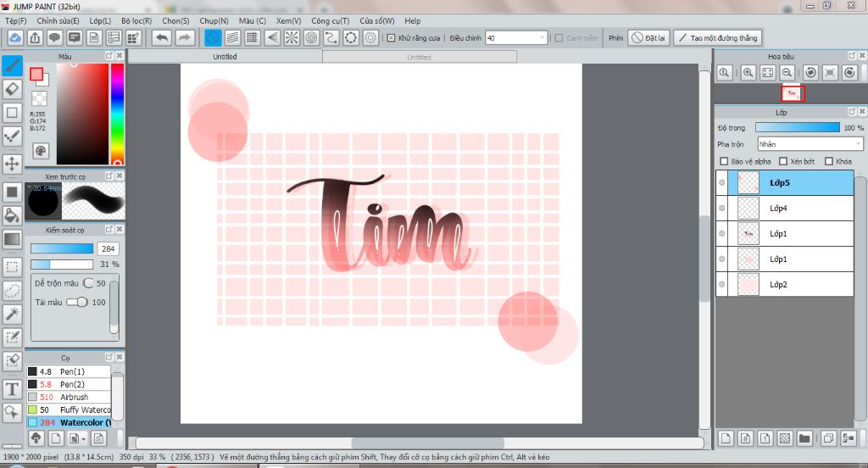Open the color palette icon in Màu panel
This screenshot has height=468, width=868.
(41, 151)
